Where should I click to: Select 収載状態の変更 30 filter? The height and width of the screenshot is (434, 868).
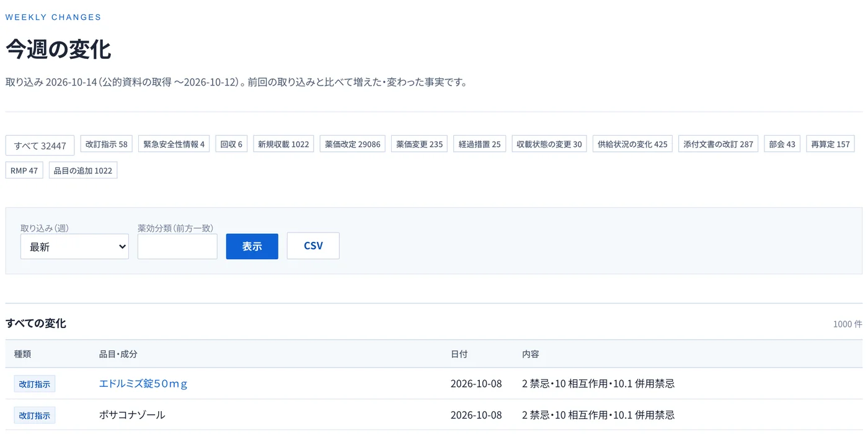tap(549, 144)
